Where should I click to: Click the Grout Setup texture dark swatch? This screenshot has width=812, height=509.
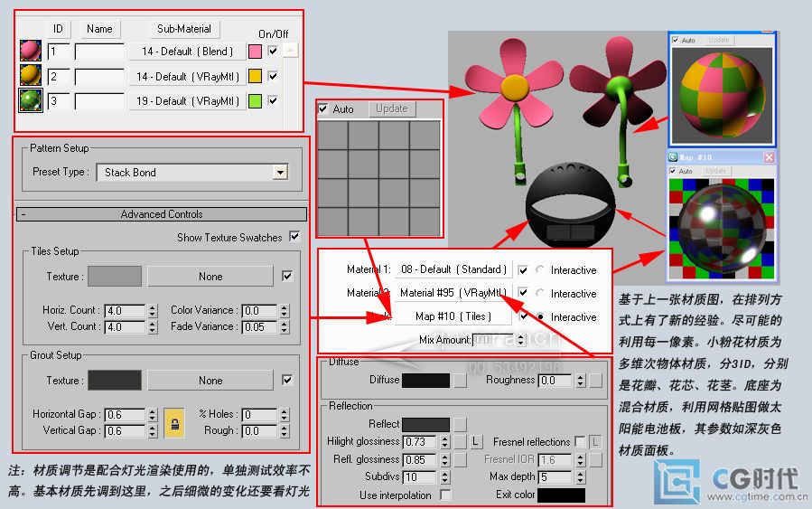point(115,380)
